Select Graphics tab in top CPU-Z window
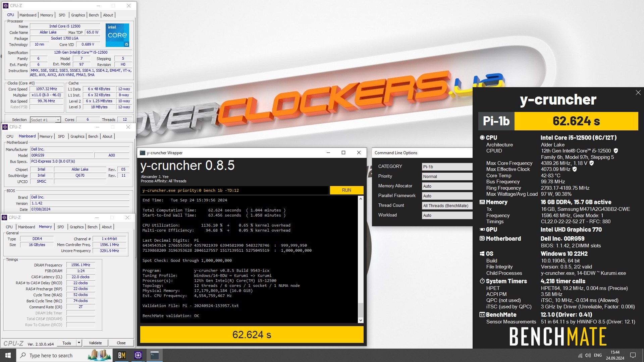The image size is (644, 362). 78,15
